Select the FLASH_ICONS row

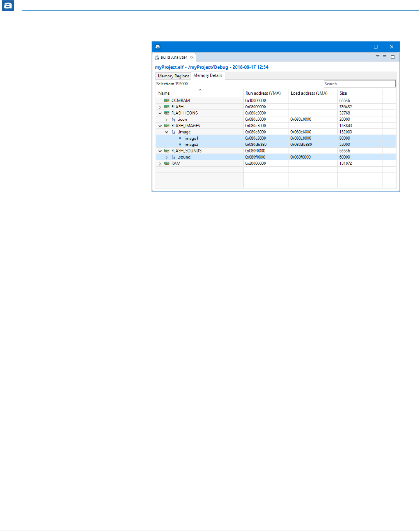click(x=276, y=113)
